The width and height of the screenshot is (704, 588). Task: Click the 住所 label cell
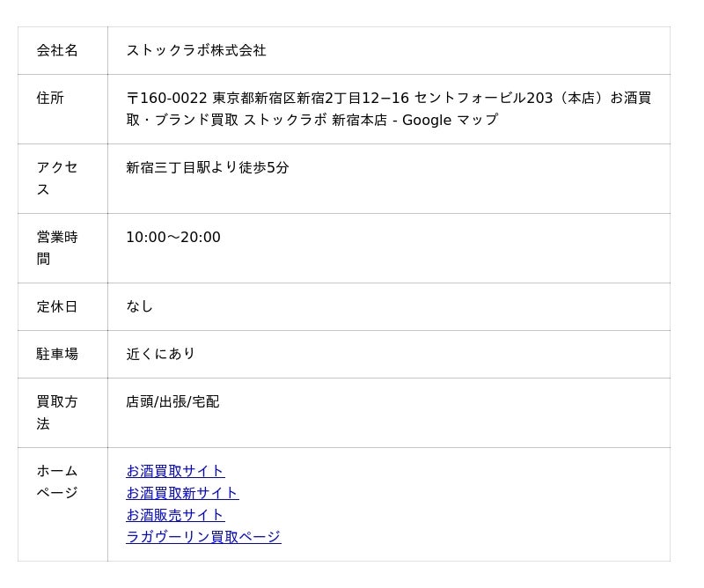[50, 99]
